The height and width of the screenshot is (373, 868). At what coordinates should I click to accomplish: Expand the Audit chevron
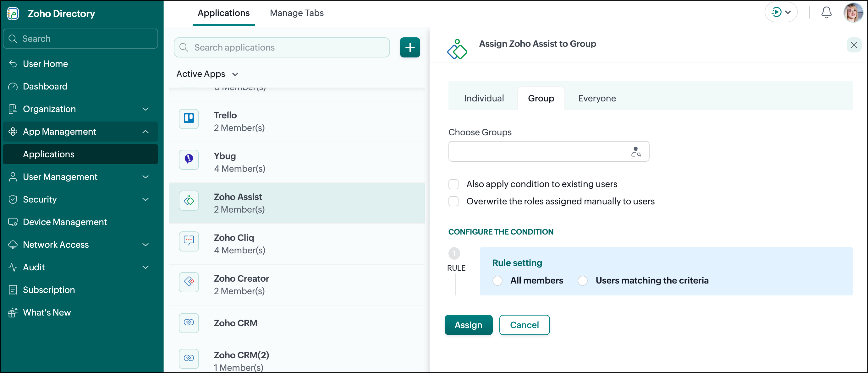pos(146,267)
